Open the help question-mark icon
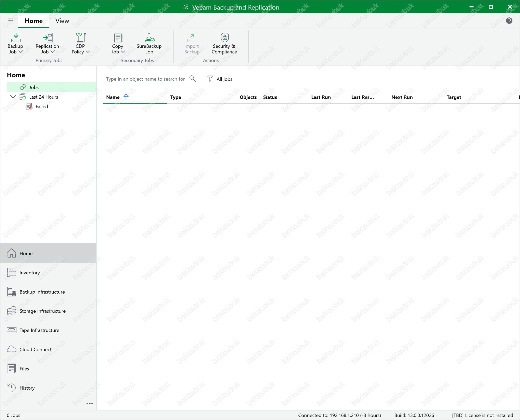520x420 pixels. tap(509, 20)
